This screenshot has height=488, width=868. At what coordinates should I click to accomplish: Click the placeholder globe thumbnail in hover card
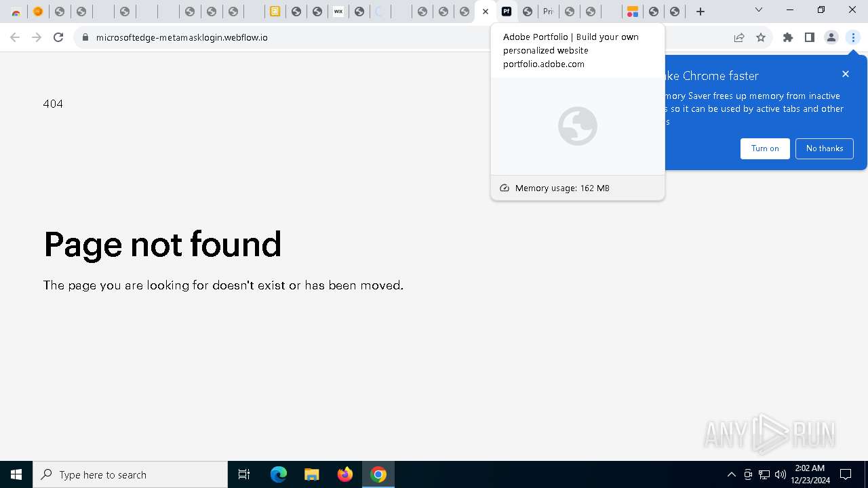point(578,126)
